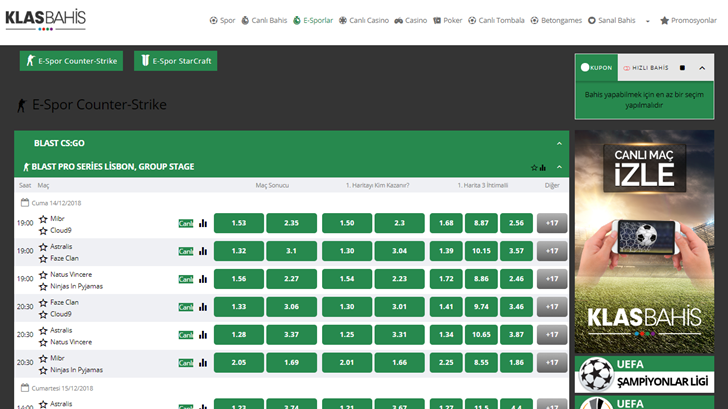Favorite the Mibr team star in the 19:00 match
The height and width of the screenshot is (409, 728).
click(x=43, y=219)
